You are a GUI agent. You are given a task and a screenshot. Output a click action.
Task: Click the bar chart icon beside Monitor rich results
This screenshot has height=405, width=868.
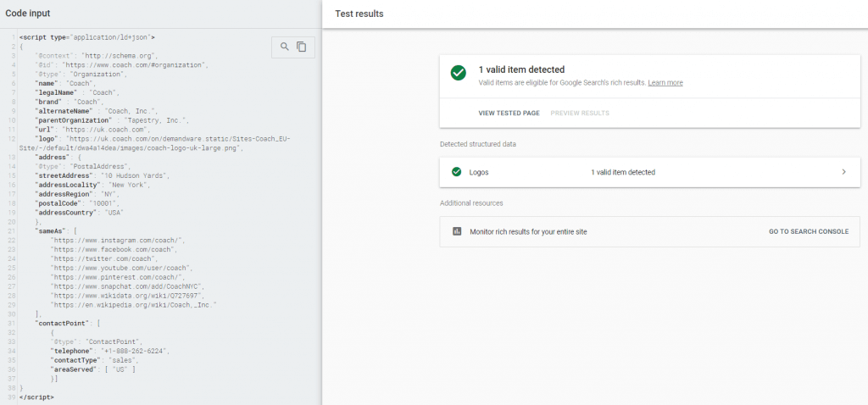pyautogui.click(x=457, y=232)
